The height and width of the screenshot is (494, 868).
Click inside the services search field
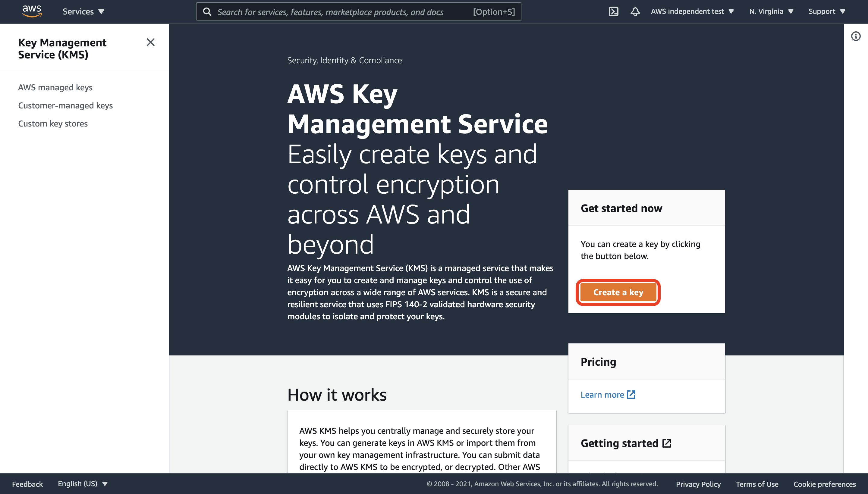(339, 11)
